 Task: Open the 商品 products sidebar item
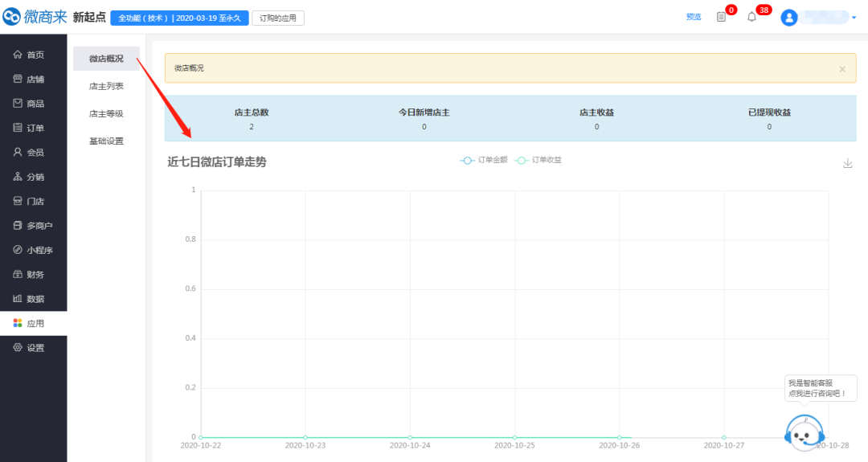[x=33, y=104]
